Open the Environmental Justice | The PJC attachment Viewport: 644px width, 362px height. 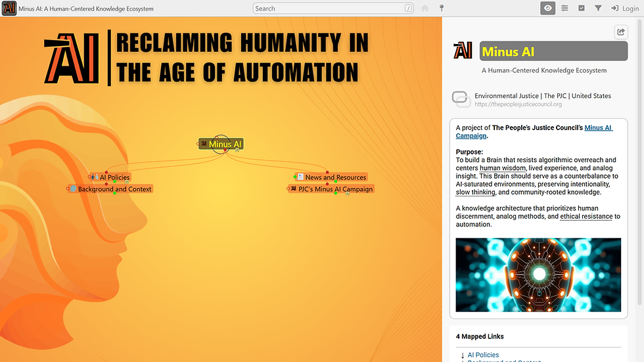(x=543, y=96)
